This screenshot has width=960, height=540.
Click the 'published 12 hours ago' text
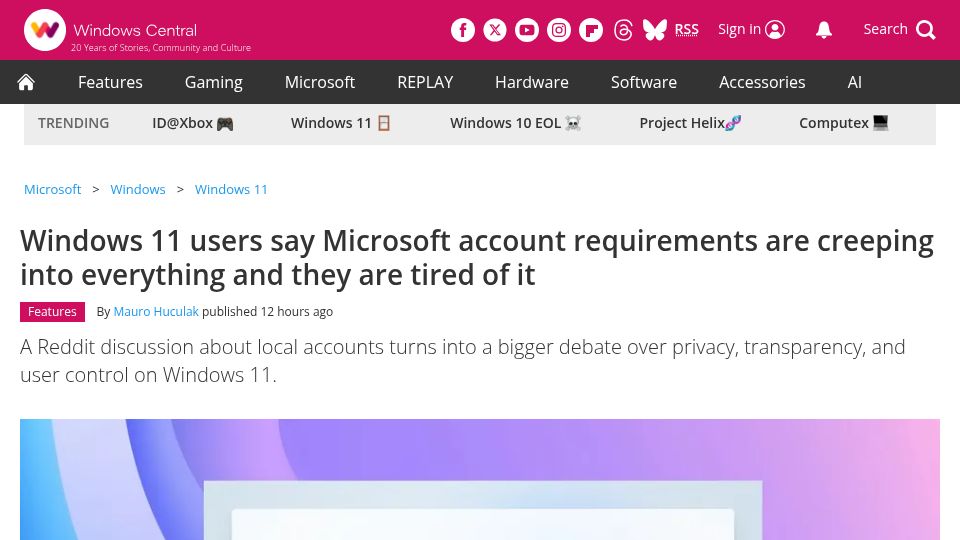click(268, 312)
